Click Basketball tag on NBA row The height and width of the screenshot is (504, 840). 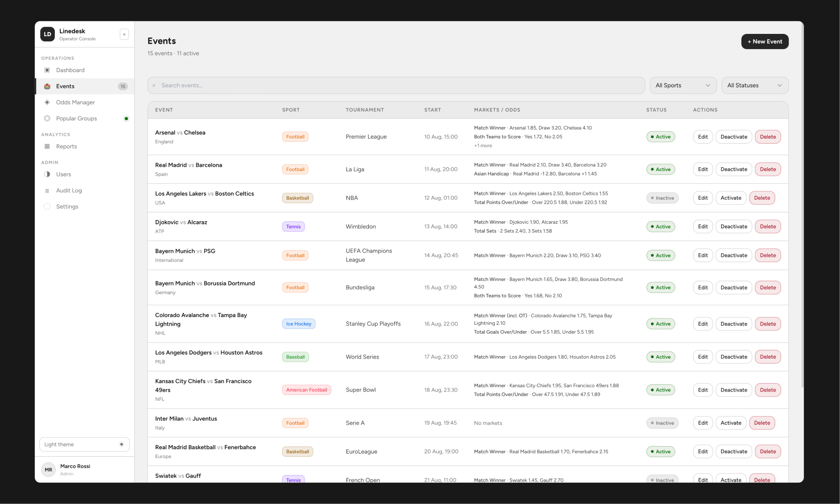point(298,198)
